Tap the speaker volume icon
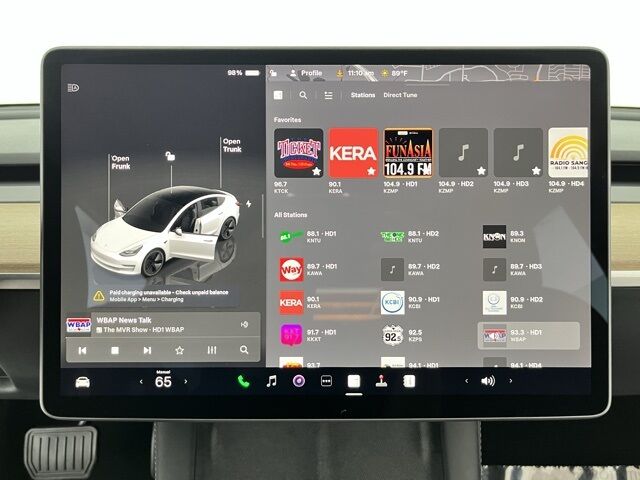 [488, 381]
